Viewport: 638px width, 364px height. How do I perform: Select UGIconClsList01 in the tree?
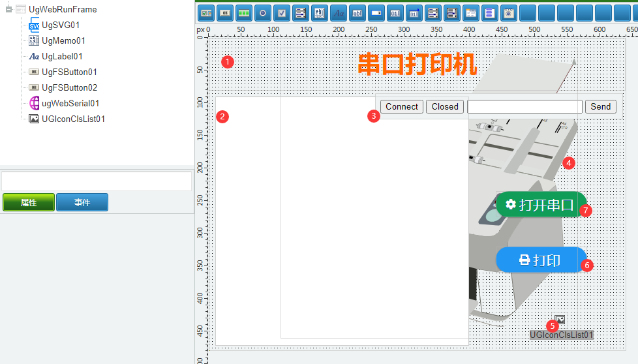(73, 119)
